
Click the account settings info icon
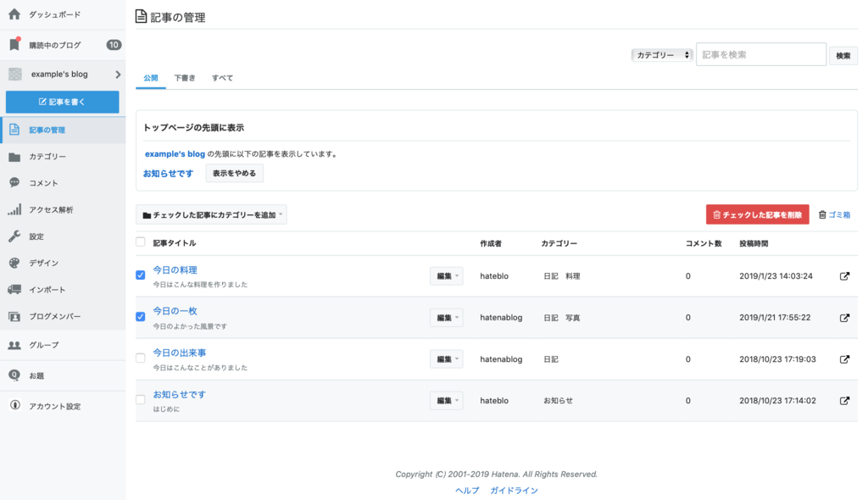pyautogui.click(x=15, y=405)
